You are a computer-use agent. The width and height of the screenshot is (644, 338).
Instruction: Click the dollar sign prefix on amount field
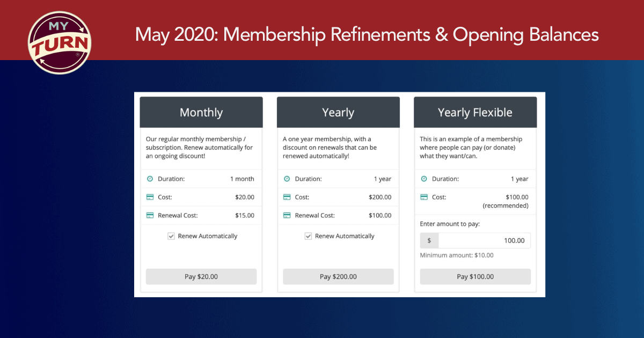[429, 240]
